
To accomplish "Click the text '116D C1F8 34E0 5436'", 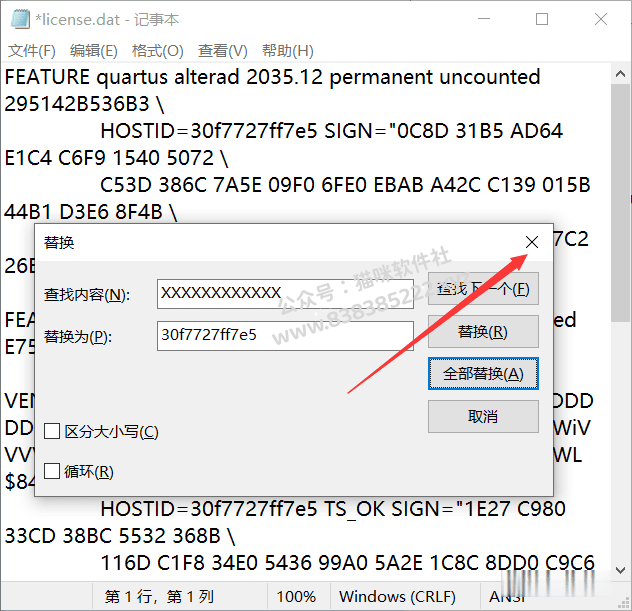I will [x=206, y=563].
